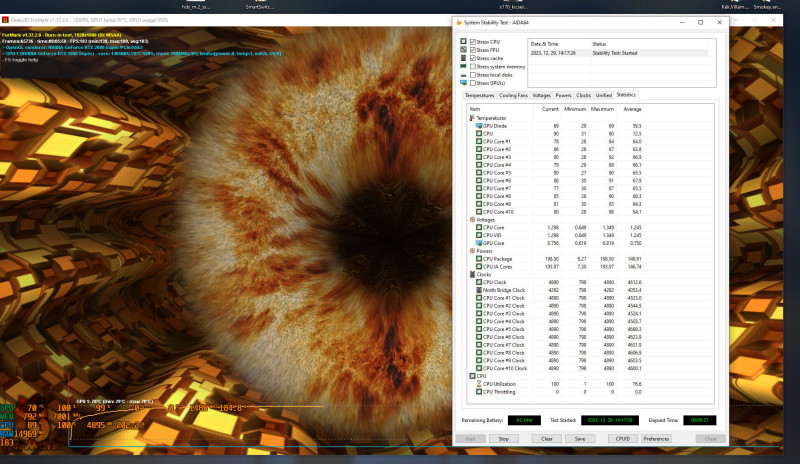
Task: Open the Powers tab
Action: pyautogui.click(x=563, y=95)
